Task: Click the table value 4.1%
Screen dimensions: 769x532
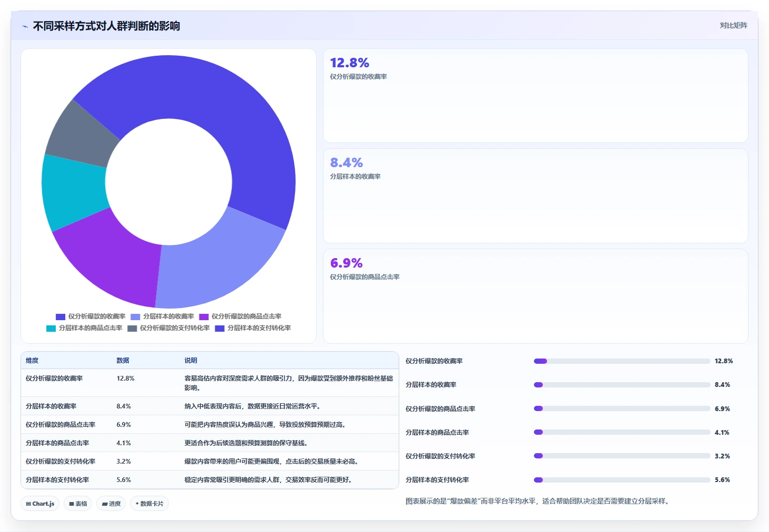Action: point(124,443)
